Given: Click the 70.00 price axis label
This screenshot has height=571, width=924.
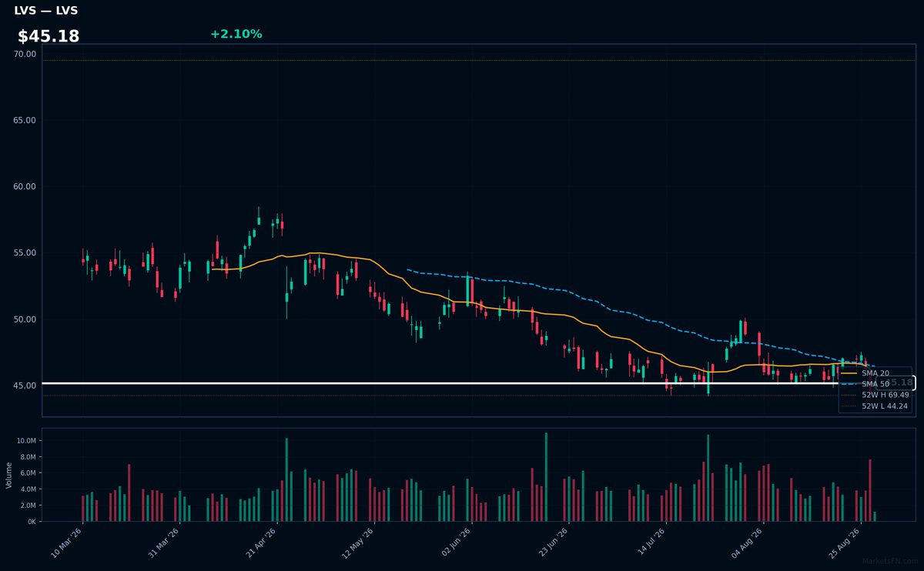Looking at the screenshot, I should pos(25,54).
